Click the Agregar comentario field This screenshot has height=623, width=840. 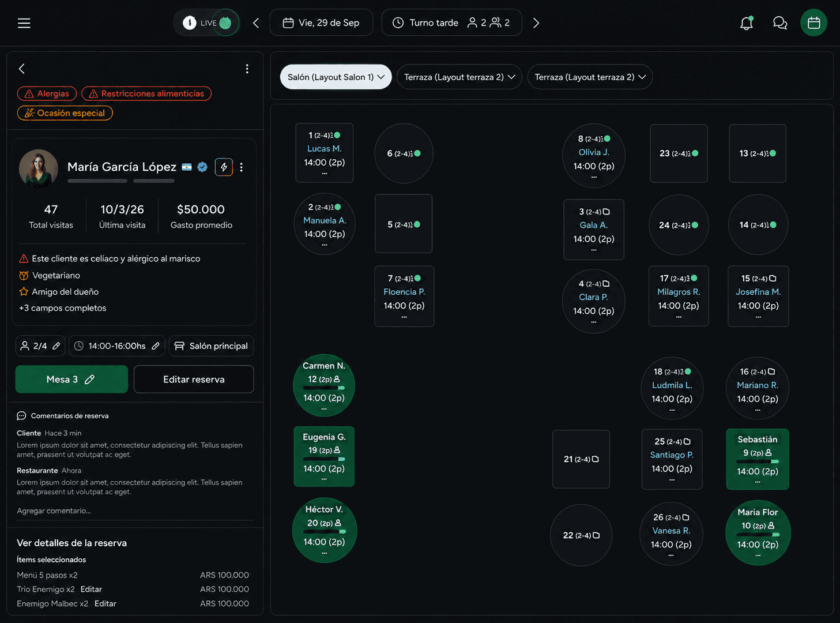click(x=135, y=511)
